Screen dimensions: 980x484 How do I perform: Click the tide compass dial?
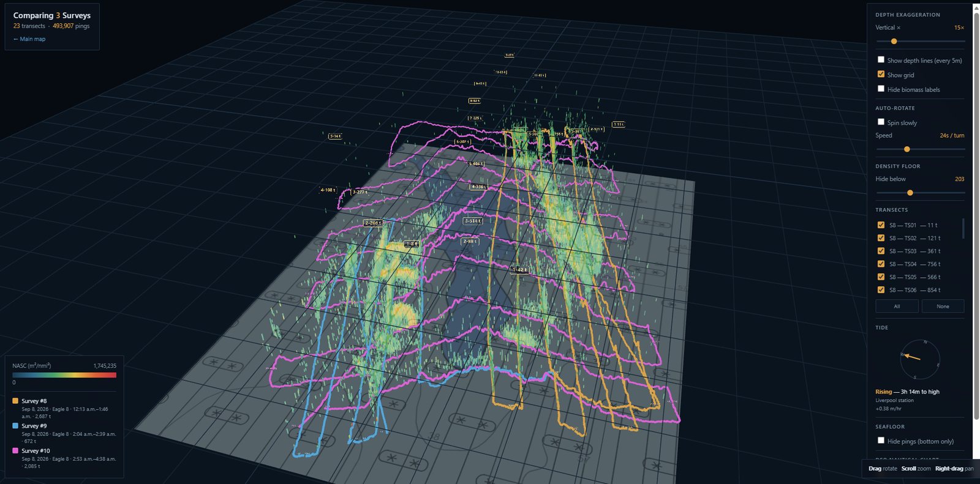click(x=920, y=359)
